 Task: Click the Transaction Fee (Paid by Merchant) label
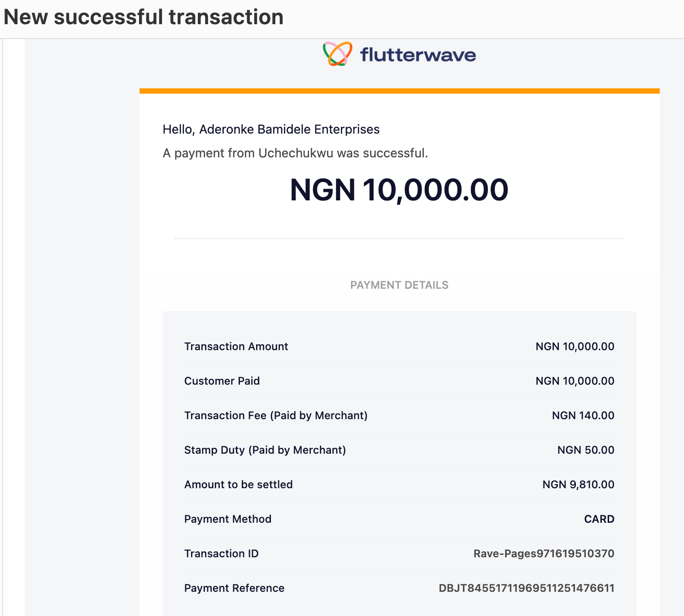tap(276, 416)
